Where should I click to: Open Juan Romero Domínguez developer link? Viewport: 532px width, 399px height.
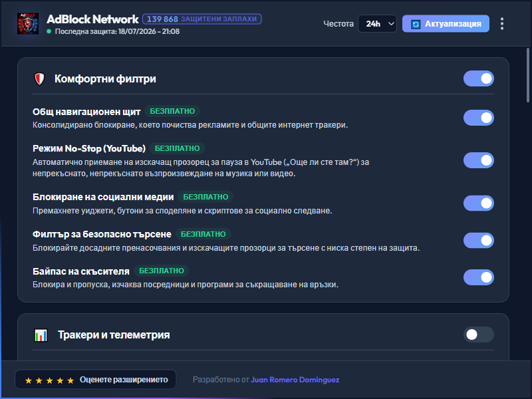[x=295, y=380]
